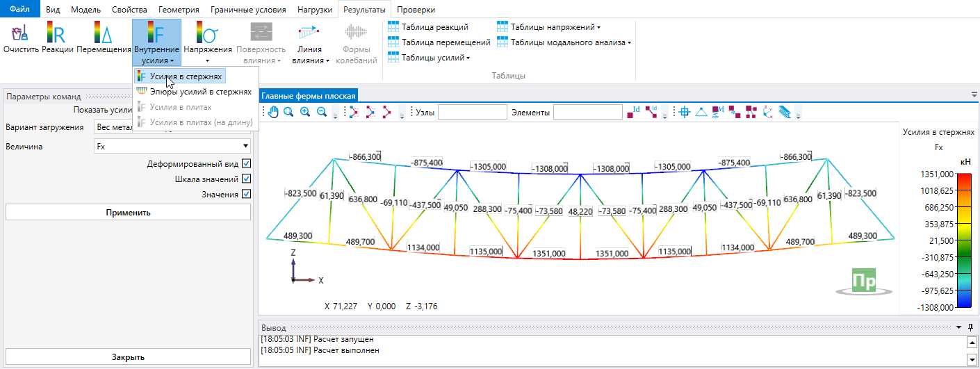Viewport: 980px width, 369px height.
Task: Open the Напряжения ribbon dropdown
Action: [208, 43]
